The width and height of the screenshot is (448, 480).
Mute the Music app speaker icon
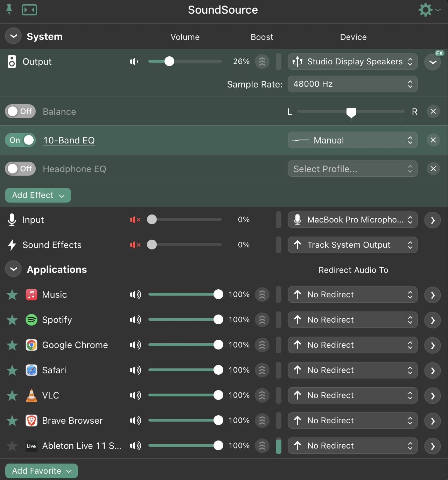[x=135, y=295]
